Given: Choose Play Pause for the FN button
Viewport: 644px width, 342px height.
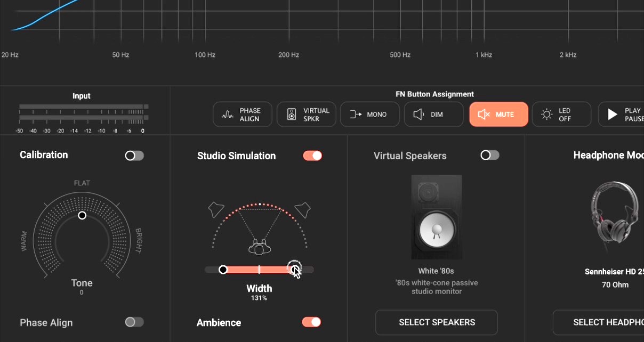Looking at the screenshot, I should (625, 114).
